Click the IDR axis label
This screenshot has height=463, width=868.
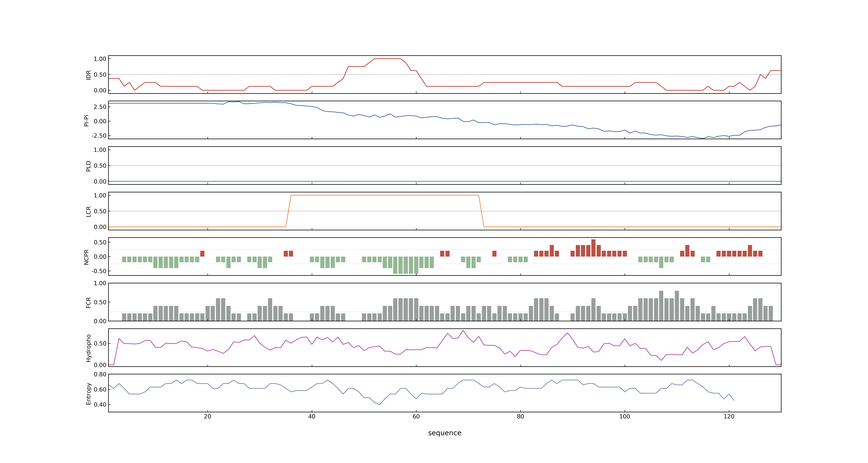[88, 75]
